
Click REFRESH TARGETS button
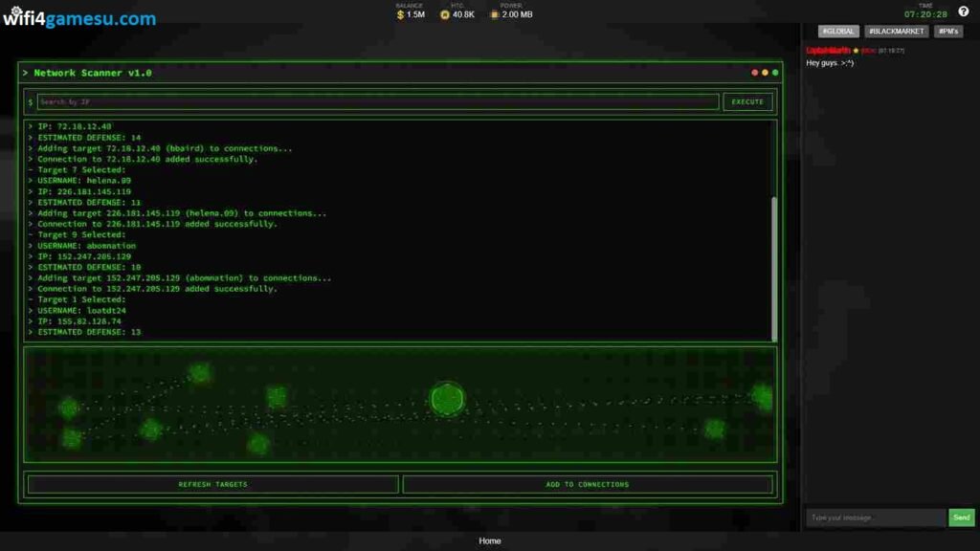coord(212,484)
